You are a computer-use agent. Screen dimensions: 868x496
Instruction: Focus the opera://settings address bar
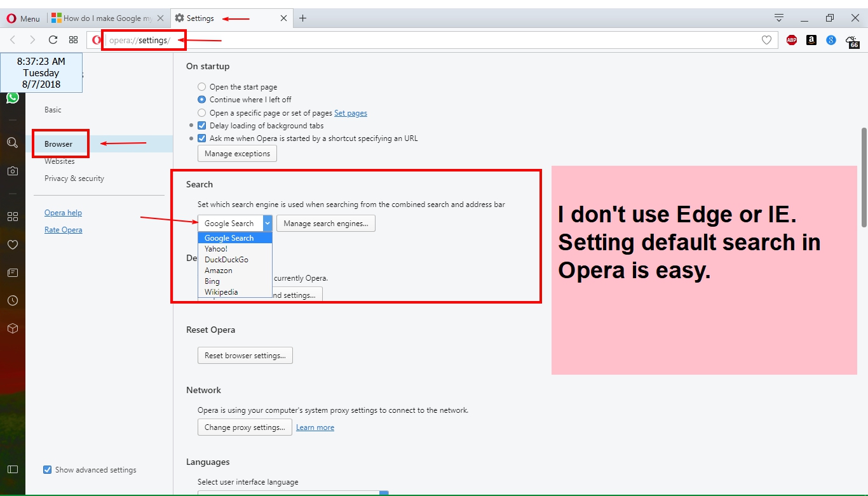click(432, 40)
